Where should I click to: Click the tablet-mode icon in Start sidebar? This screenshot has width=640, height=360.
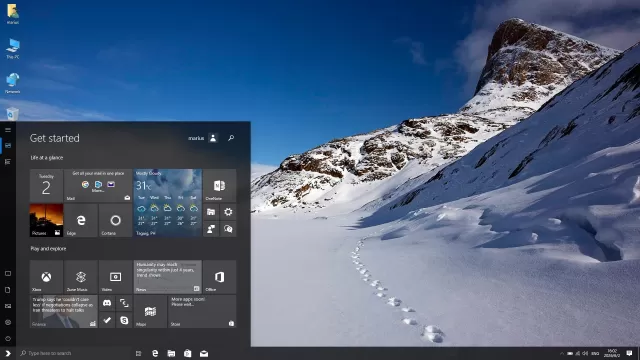pyautogui.click(x=8, y=273)
